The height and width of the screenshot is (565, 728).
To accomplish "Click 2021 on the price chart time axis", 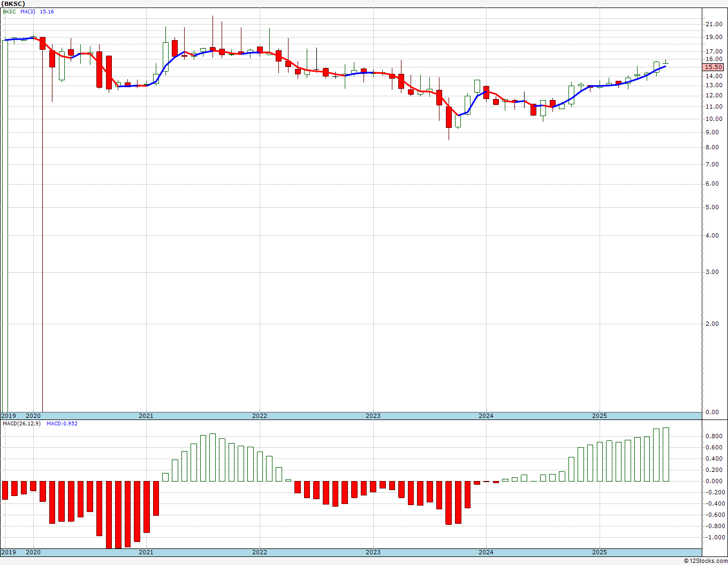I will pyautogui.click(x=146, y=416).
